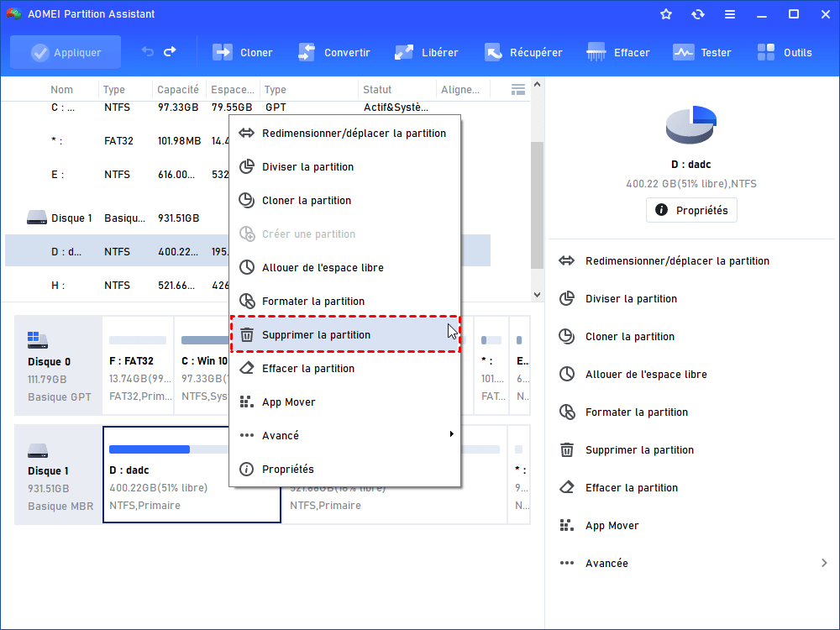The image size is (840, 630).
Task: Toggle the list view columns icon
Action: coord(518,89)
